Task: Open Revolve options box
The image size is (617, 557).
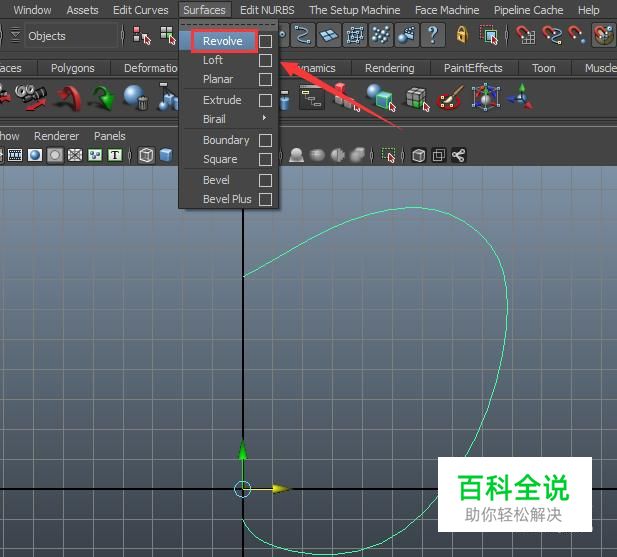Action: [x=265, y=41]
